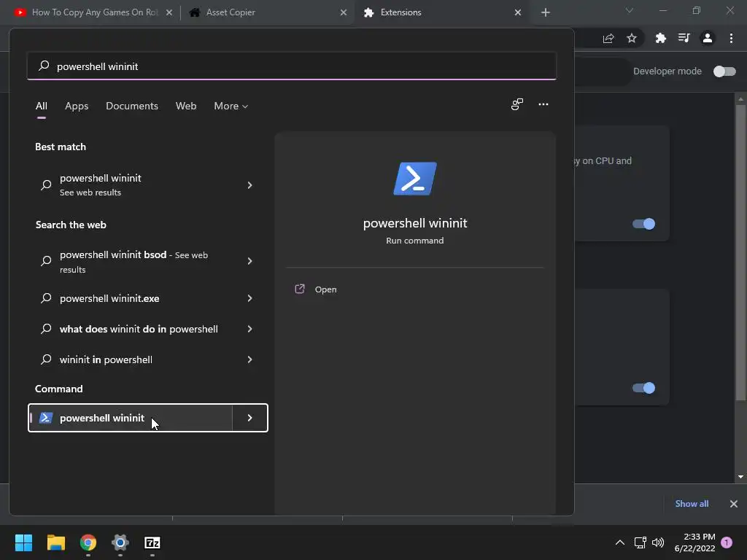Open the Chrome profile avatar
This screenshot has width=747, height=560.
click(x=708, y=38)
